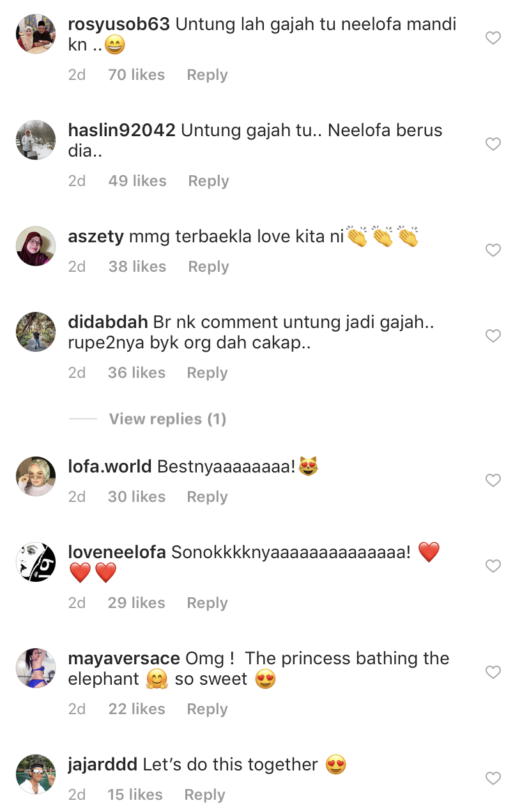Visit the loveneelofa username link
Screen dimensions: 529x812
(117, 552)
